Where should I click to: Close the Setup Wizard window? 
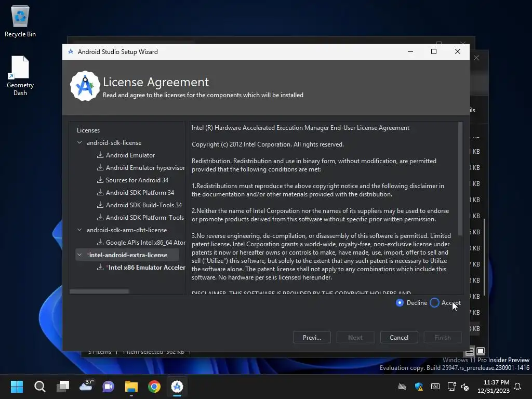click(458, 51)
